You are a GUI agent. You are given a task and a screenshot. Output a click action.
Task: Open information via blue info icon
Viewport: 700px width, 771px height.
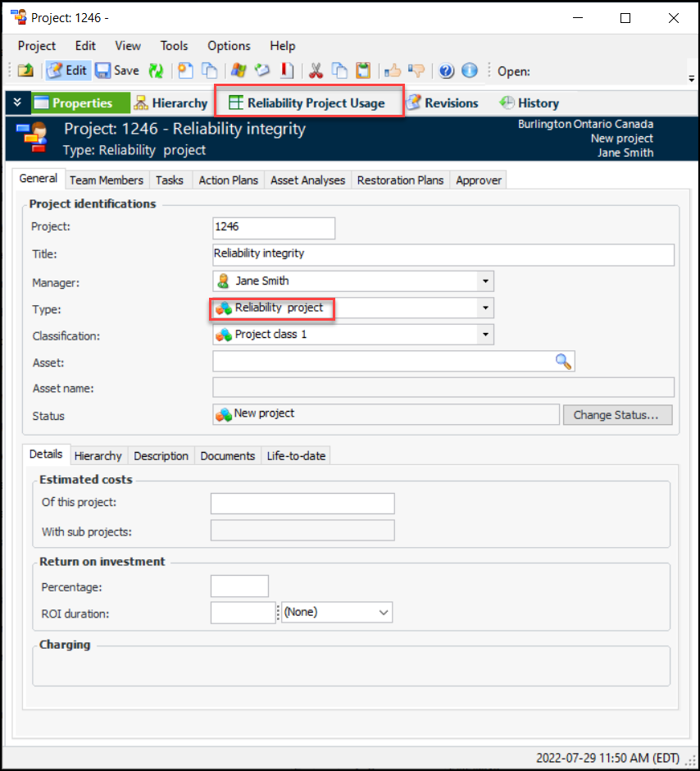pos(470,71)
